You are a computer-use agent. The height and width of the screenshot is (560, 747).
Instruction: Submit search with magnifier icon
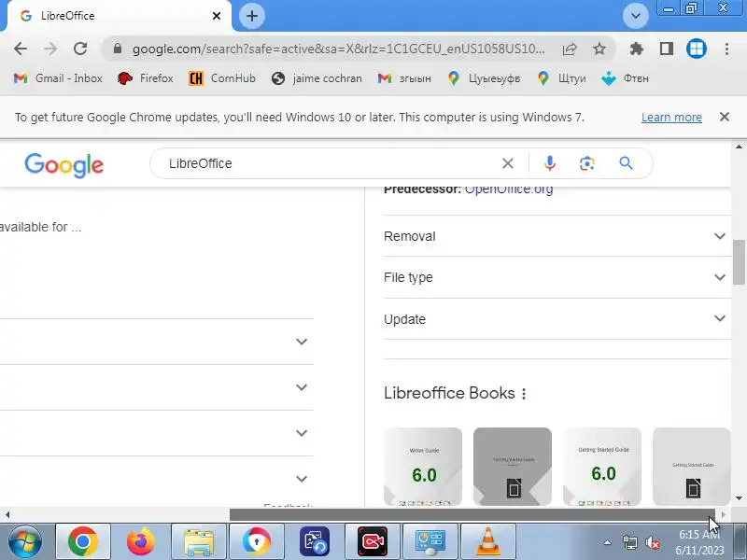[x=626, y=163]
